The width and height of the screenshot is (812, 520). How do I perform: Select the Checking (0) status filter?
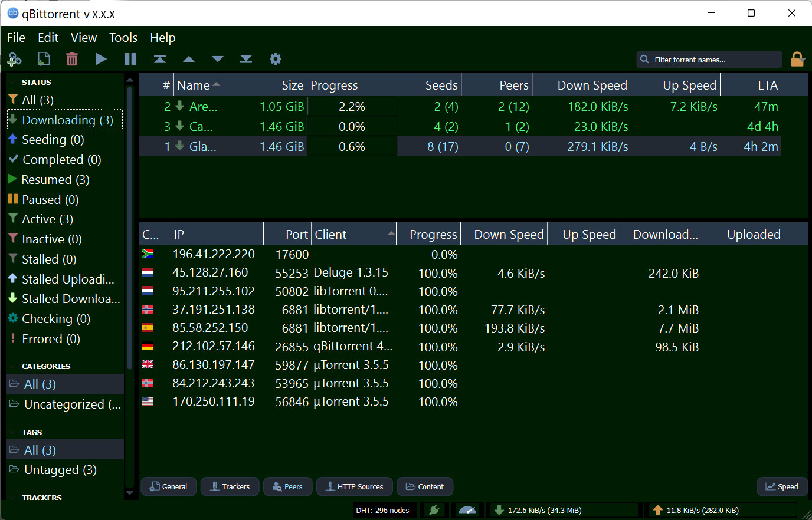65,319
